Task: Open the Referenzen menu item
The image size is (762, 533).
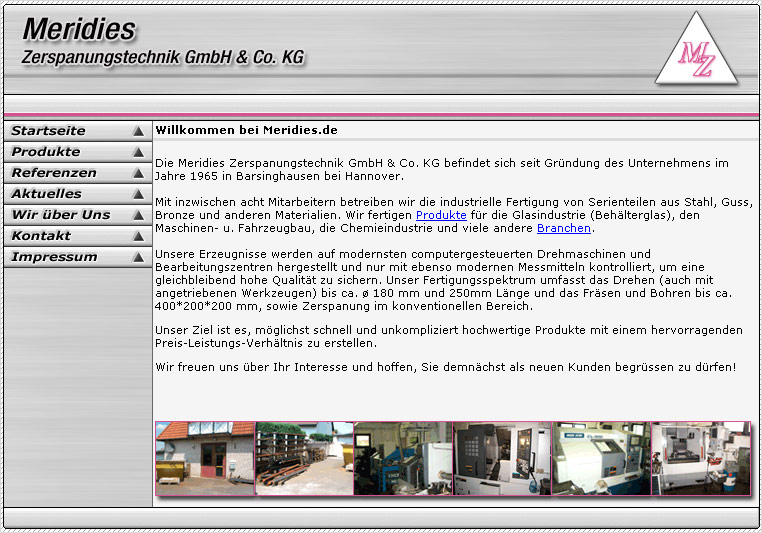Action: tap(78, 173)
